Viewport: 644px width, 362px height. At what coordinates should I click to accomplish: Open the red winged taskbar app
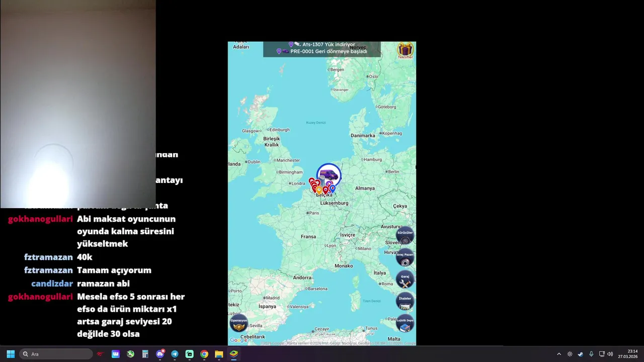point(100,354)
